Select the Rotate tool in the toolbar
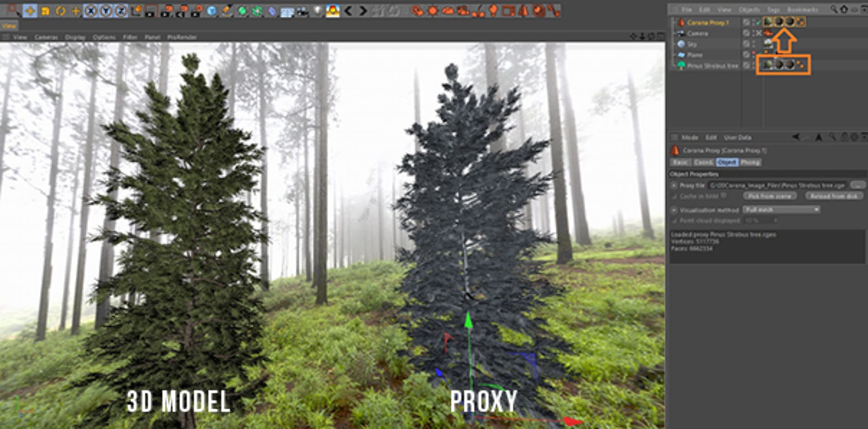Viewport: 868px width, 429px height. 60,10
